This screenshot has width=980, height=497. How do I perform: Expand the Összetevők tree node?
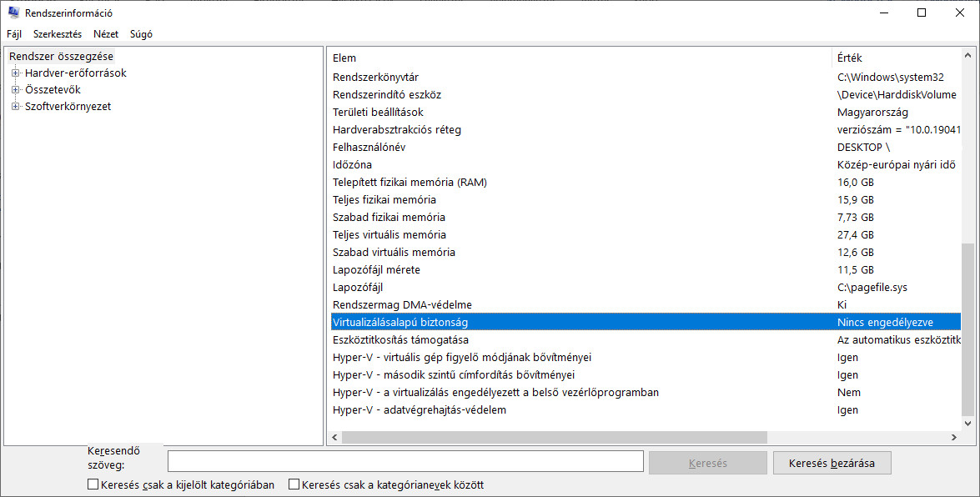(16, 90)
